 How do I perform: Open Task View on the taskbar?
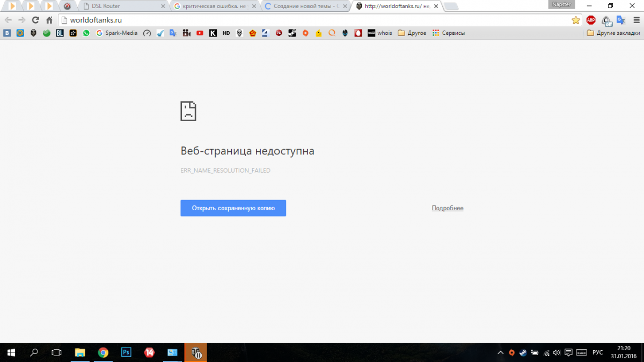(56, 352)
